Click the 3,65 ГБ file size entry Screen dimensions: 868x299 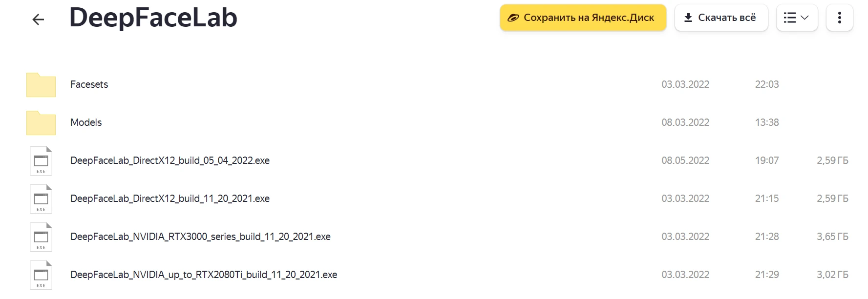point(832,237)
